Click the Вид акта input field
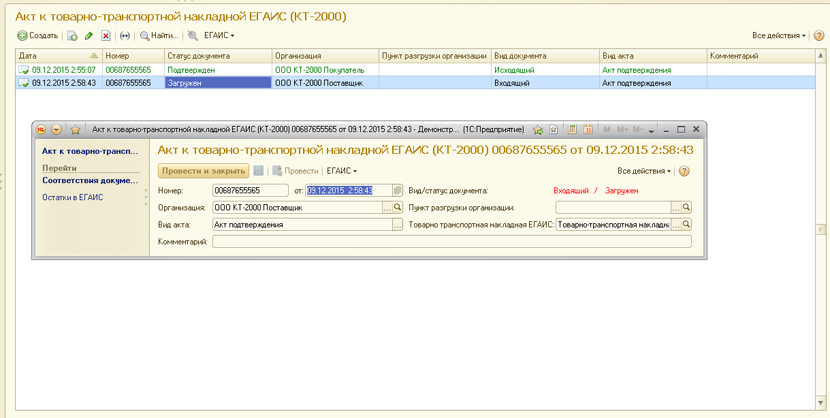 [x=302, y=225]
